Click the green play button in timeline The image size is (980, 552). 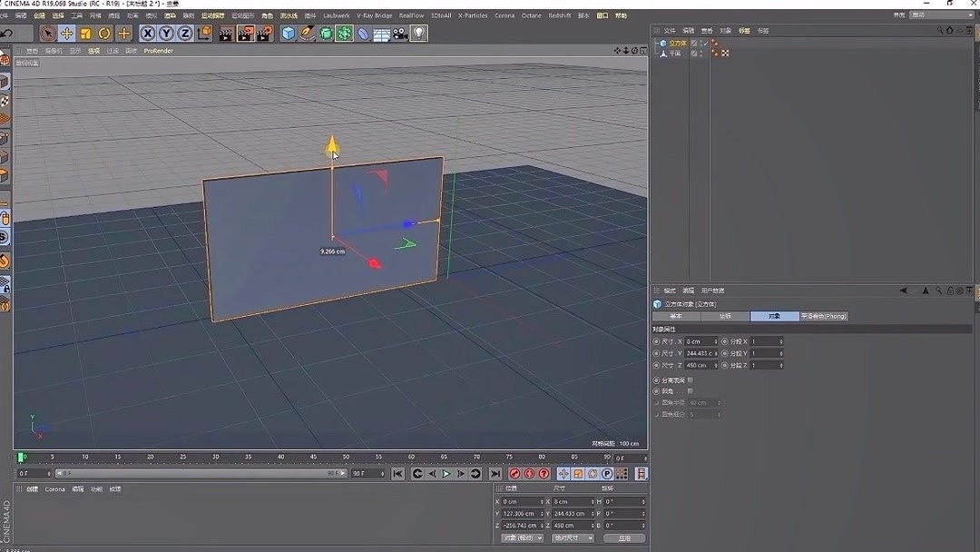click(x=446, y=472)
